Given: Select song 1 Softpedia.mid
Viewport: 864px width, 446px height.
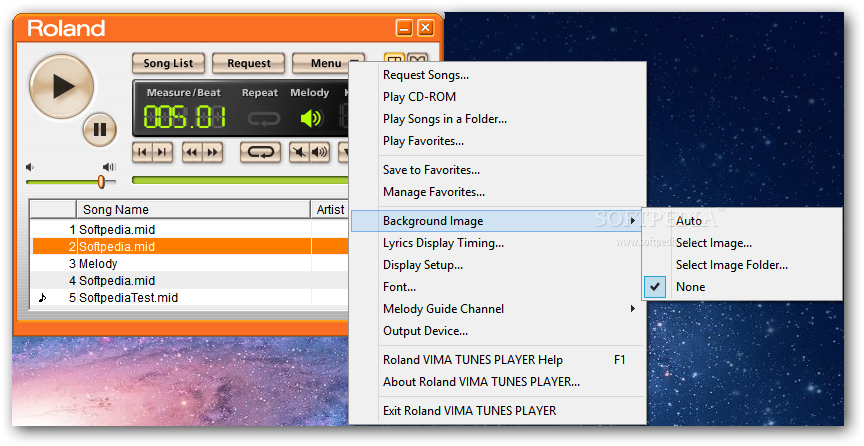Looking at the screenshot, I should coord(191,229).
